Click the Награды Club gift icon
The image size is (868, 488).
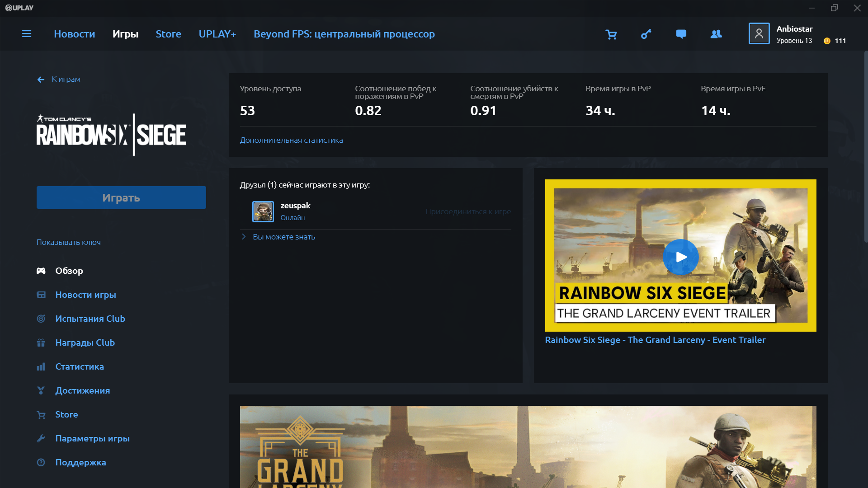[x=41, y=343]
